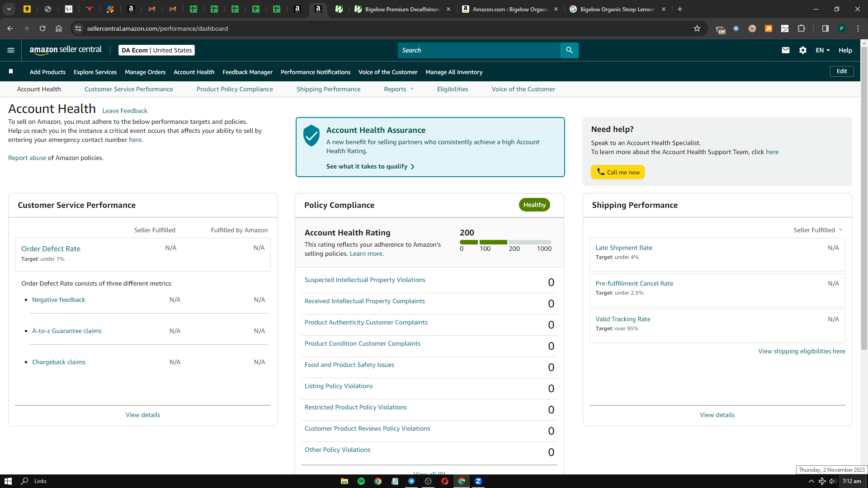Switch to Shipping Performance tab
Viewport: 868px width, 488px height.
pyautogui.click(x=329, y=89)
